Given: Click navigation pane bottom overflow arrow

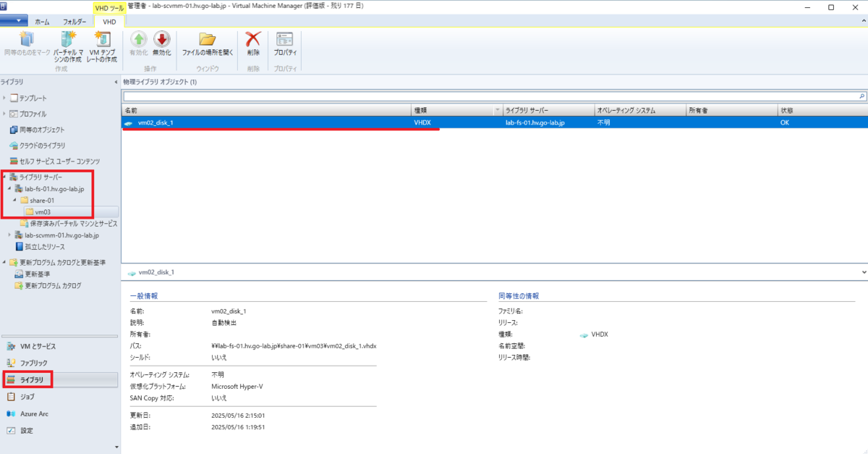Looking at the screenshot, I should [116, 447].
